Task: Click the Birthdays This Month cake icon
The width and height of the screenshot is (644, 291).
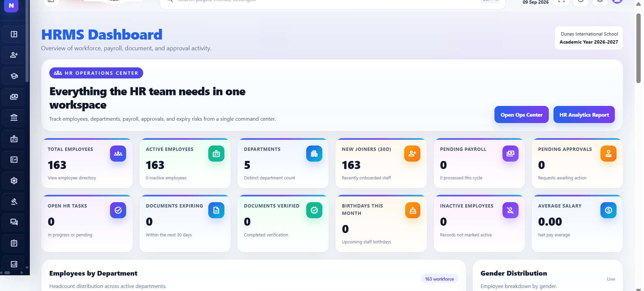Action: (x=412, y=210)
